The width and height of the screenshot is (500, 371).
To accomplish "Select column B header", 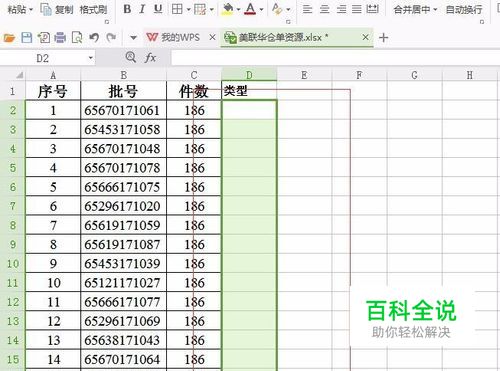I will point(123,75).
